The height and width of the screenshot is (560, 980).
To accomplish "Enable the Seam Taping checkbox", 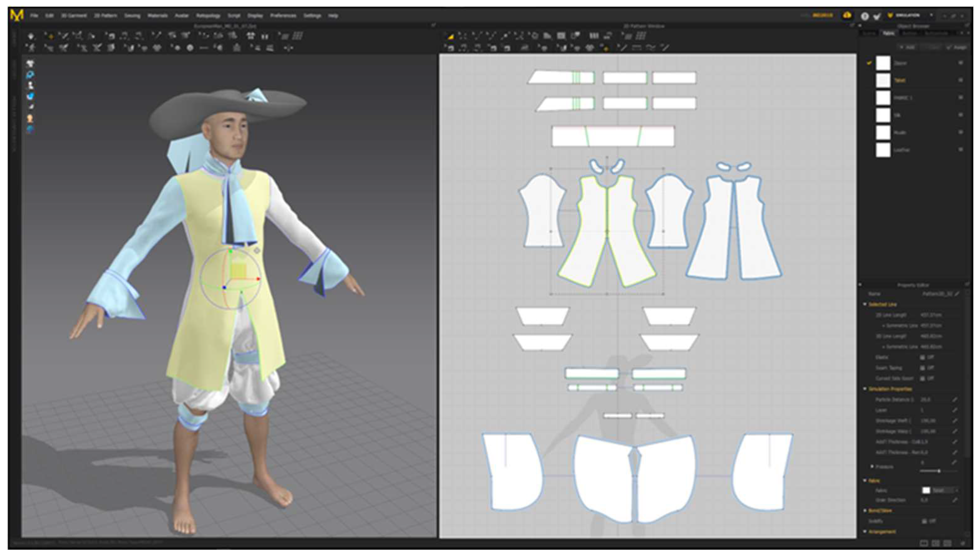I will (923, 368).
